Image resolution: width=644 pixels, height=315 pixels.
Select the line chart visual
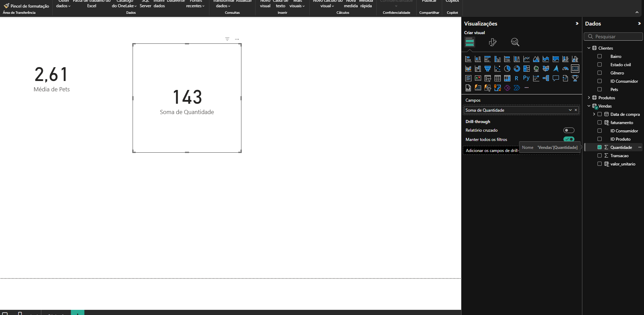[527, 59]
